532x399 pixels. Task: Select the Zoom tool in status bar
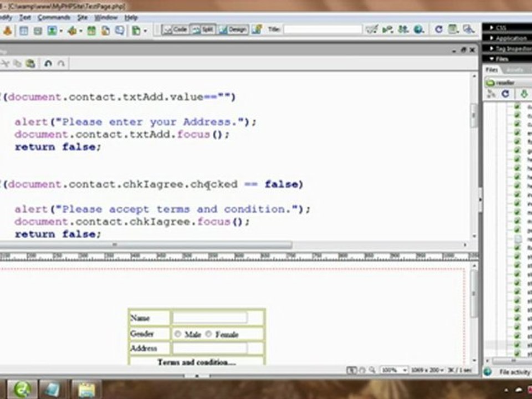[x=372, y=370]
